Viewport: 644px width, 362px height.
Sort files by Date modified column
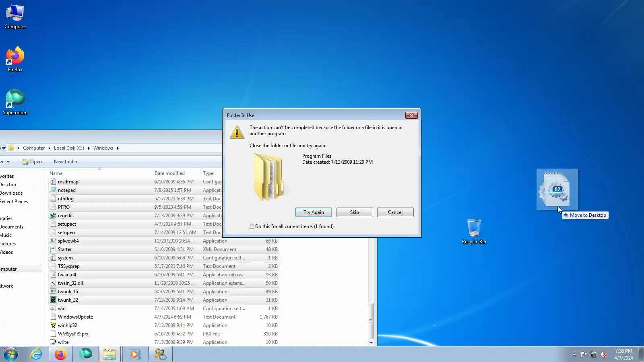tap(176, 173)
